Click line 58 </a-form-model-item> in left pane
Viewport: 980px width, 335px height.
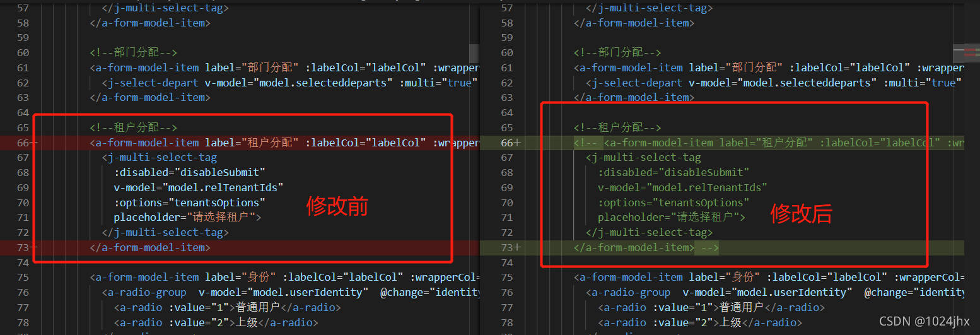tap(149, 23)
